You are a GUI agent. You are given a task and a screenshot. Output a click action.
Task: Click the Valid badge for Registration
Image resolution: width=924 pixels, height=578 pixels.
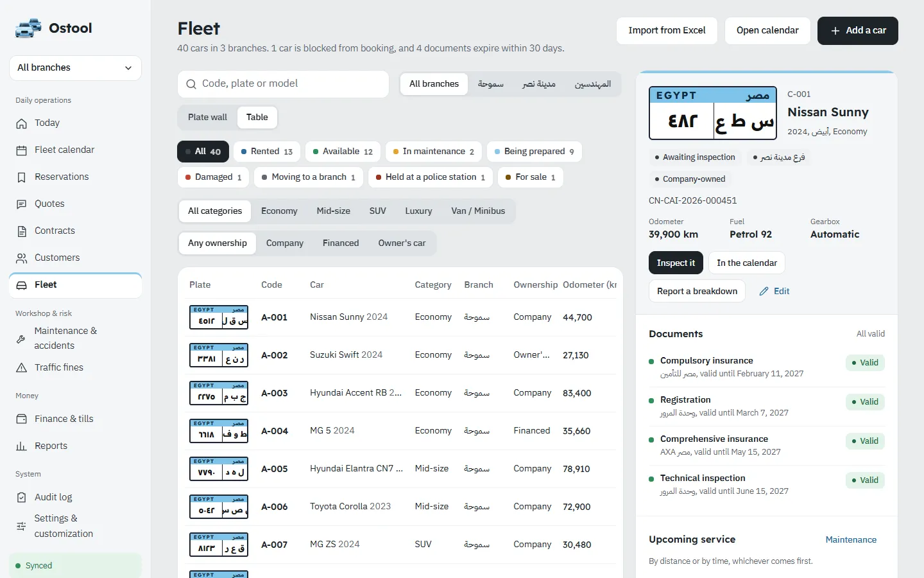(865, 402)
